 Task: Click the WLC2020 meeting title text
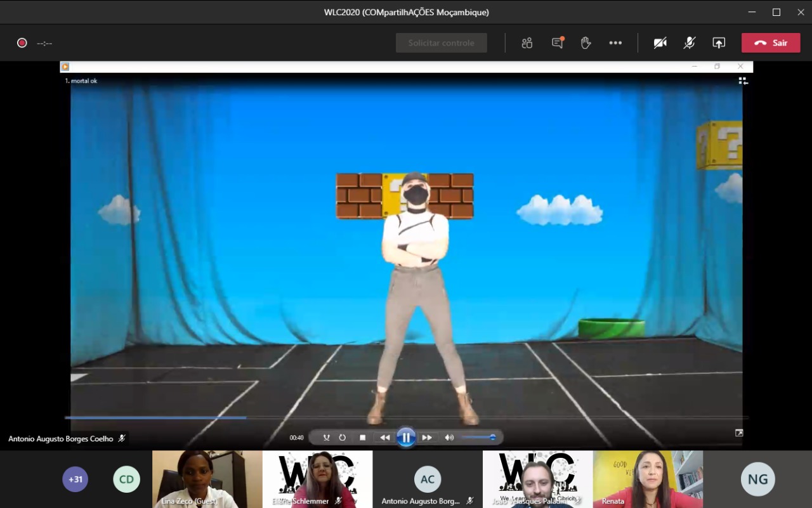tap(406, 12)
